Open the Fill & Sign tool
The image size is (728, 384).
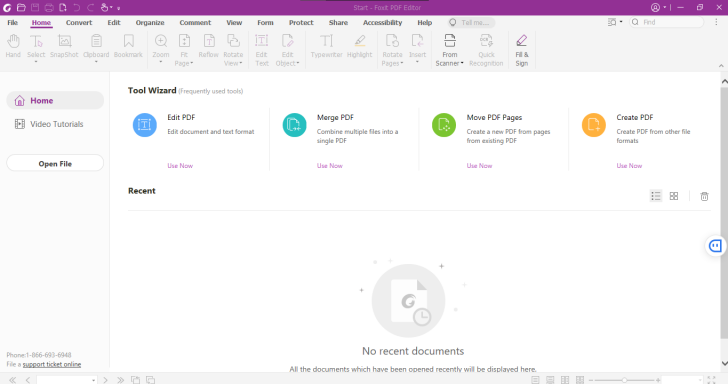coord(522,50)
